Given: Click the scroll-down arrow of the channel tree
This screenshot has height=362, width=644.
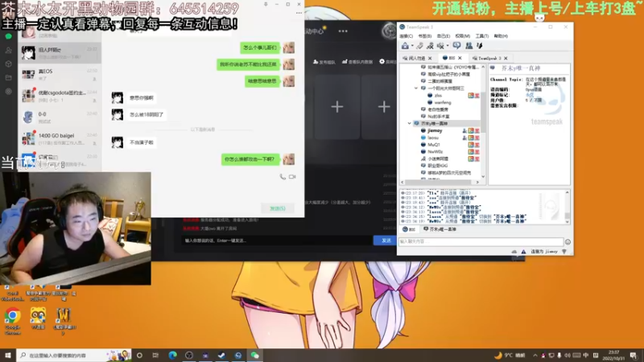Looking at the screenshot, I should [x=483, y=176].
